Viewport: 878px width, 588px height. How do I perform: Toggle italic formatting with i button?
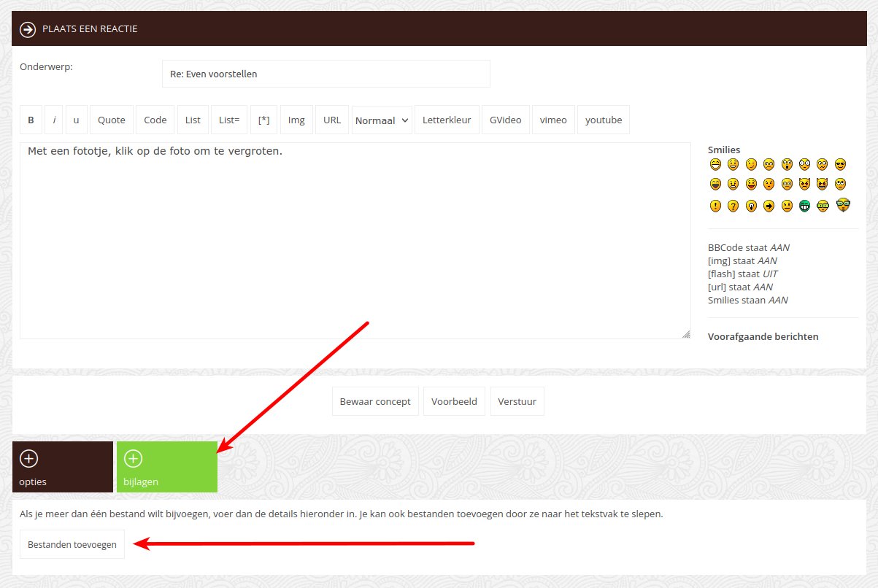point(54,120)
